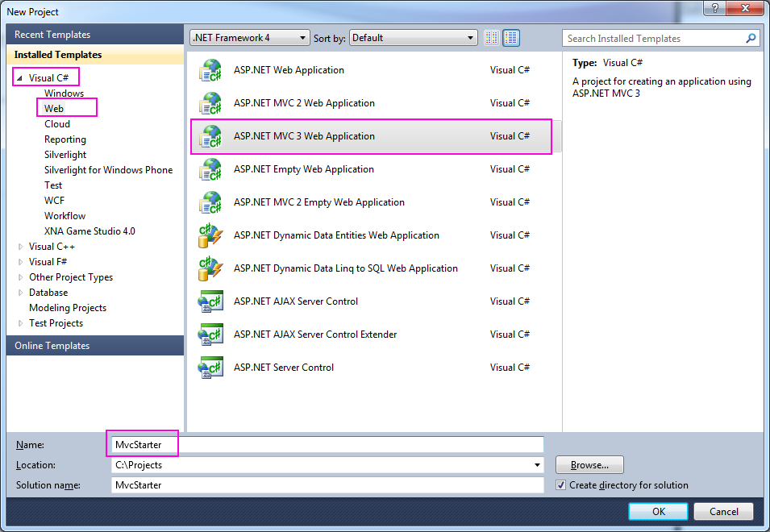Screen dimensions: 770x532
Task: Click Visual C# label in ASP.NET Web Application row
Action: (510, 70)
